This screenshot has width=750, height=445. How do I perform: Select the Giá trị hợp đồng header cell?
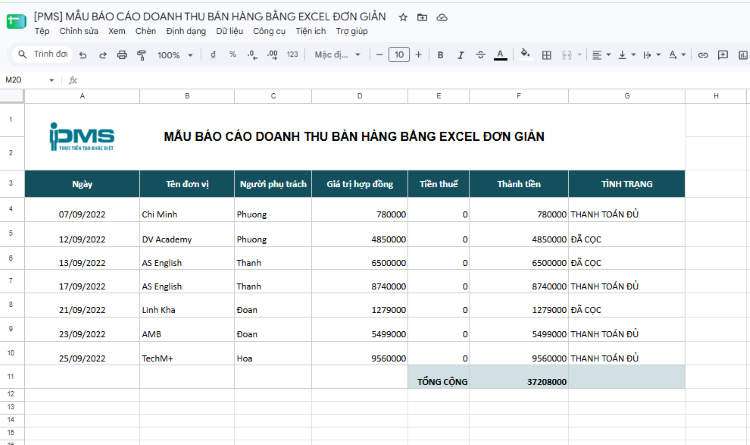[x=359, y=184]
